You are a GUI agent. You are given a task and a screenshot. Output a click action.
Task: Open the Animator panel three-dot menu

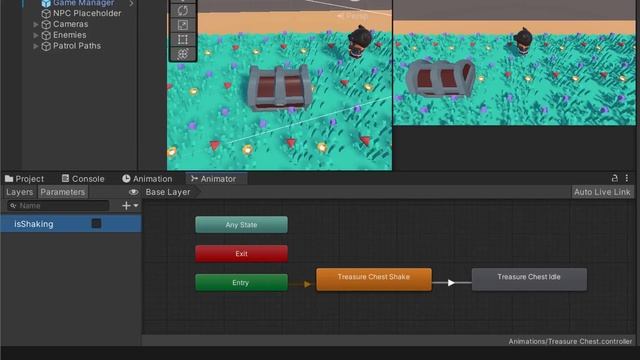[627, 178]
